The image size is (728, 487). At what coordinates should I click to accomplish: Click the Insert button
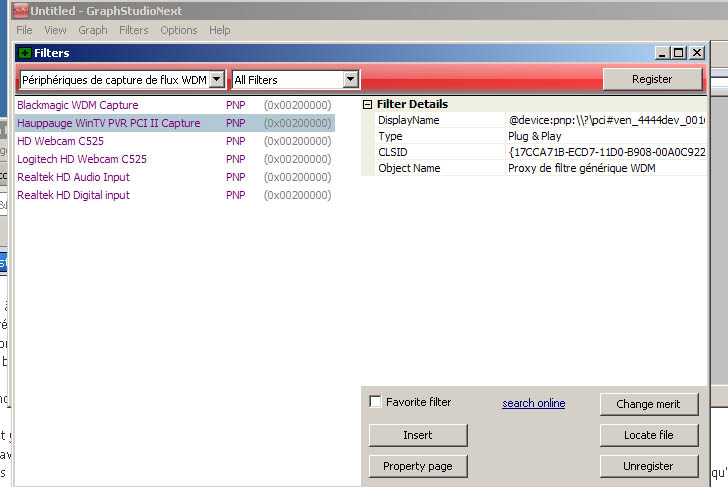coord(418,435)
